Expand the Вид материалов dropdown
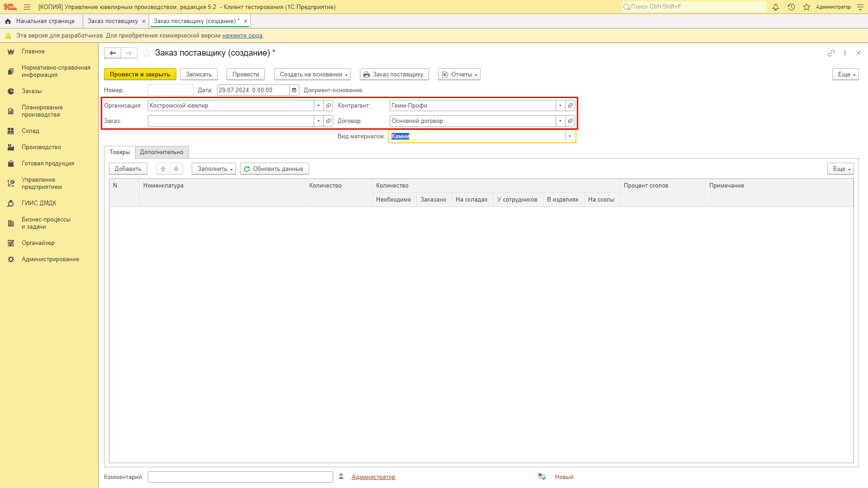The height and width of the screenshot is (488, 868). click(570, 136)
